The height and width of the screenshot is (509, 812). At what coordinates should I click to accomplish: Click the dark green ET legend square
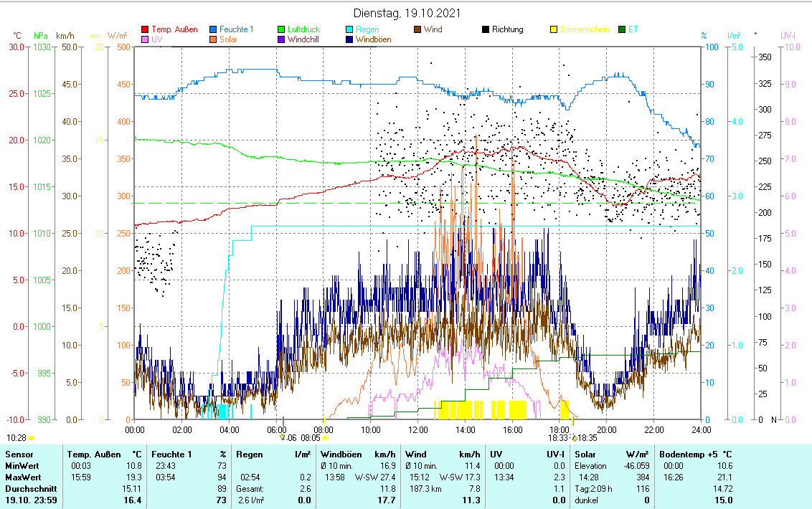coord(622,29)
